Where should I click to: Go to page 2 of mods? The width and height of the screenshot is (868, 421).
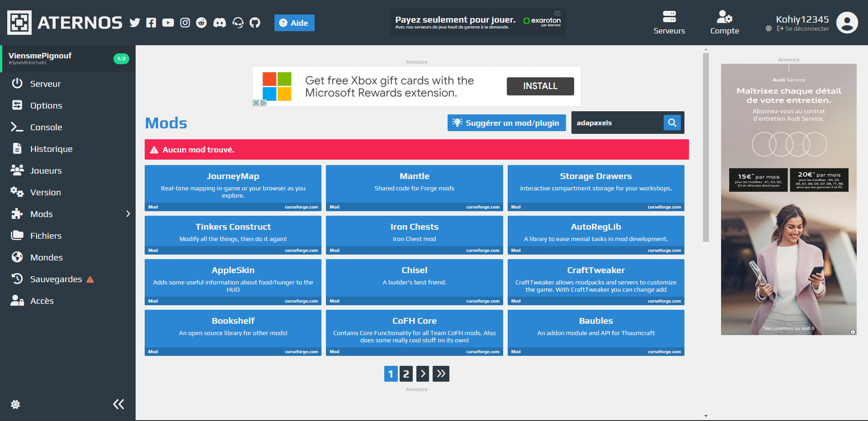406,374
